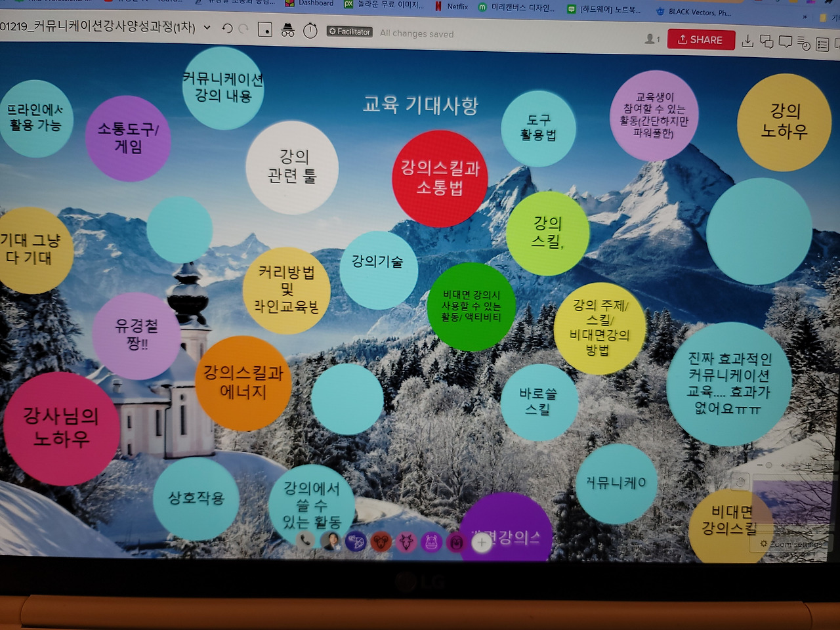Open the notes list icon at top right

tap(821, 42)
